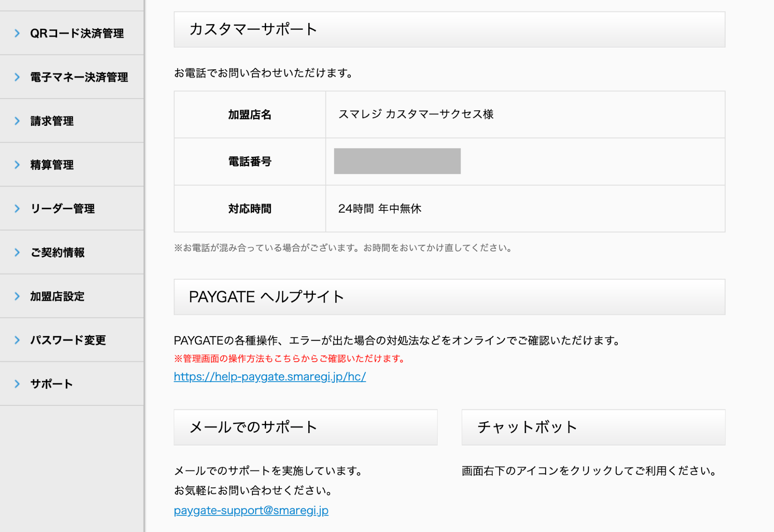This screenshot has height=532, width=774.
Task: Click text お電話でお問い合わせいただけます。
Action: (263, 73)
